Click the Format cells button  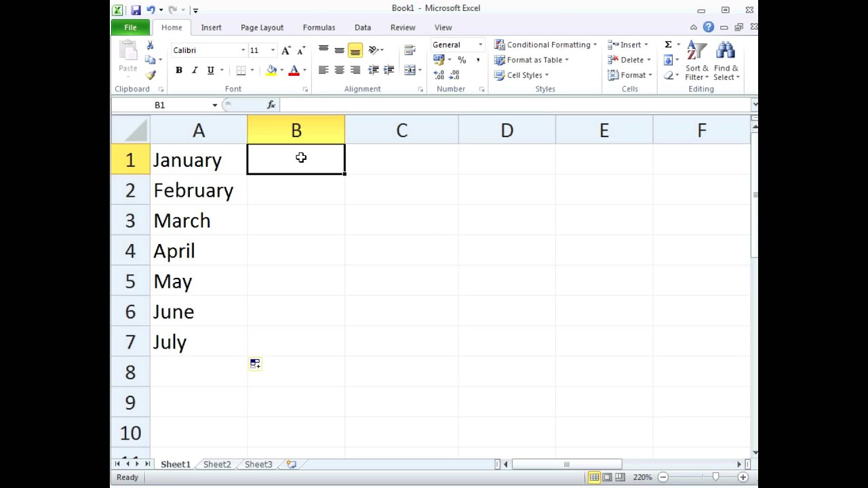[x=630, y=75]
